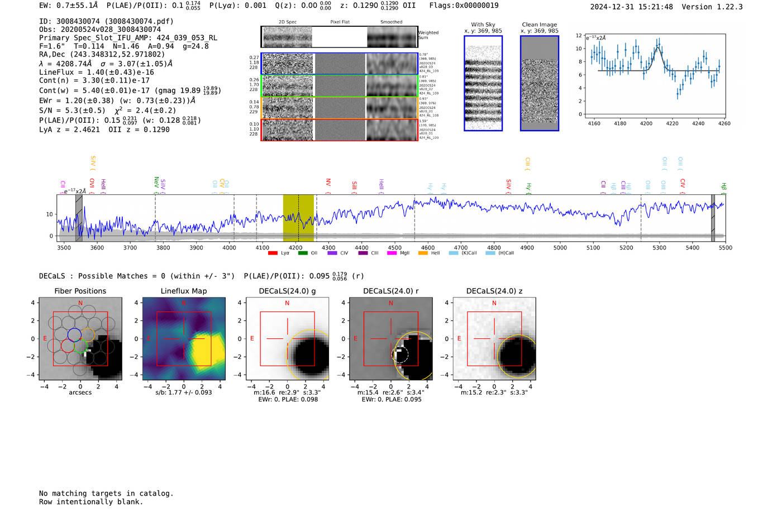Image resolution: width=782 pixels, height=532 pixels.
Task: Open the With Sky image thumbnail
Action: tap(483, 84)
